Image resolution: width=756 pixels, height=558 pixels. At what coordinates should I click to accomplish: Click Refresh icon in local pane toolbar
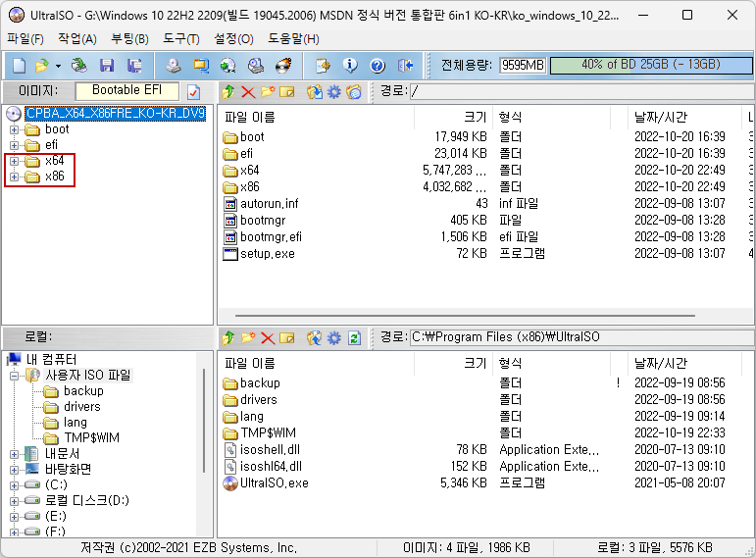(x=354, y=338)
